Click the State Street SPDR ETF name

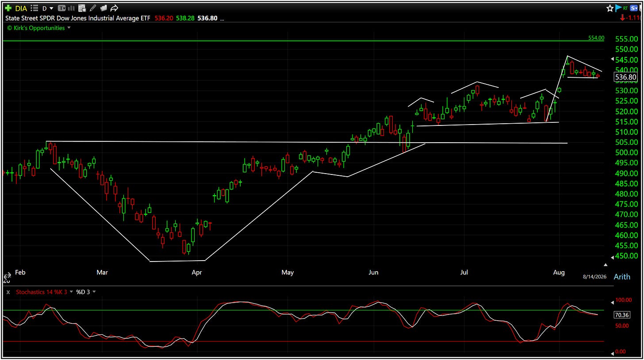click(x=78, y=18)
